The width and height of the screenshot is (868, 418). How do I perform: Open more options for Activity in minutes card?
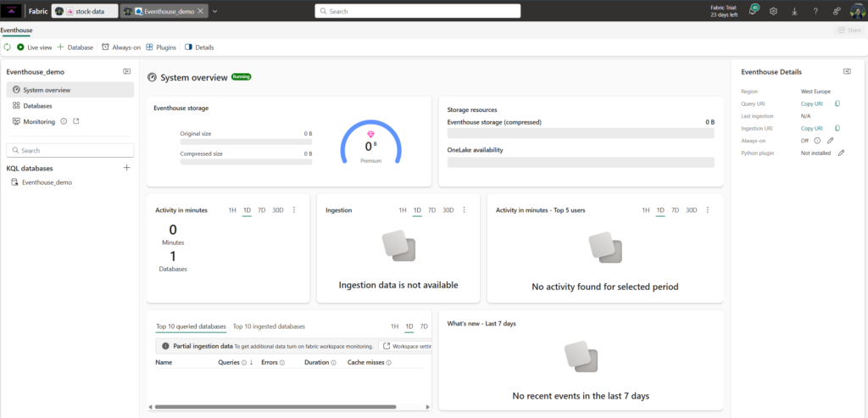293,210
